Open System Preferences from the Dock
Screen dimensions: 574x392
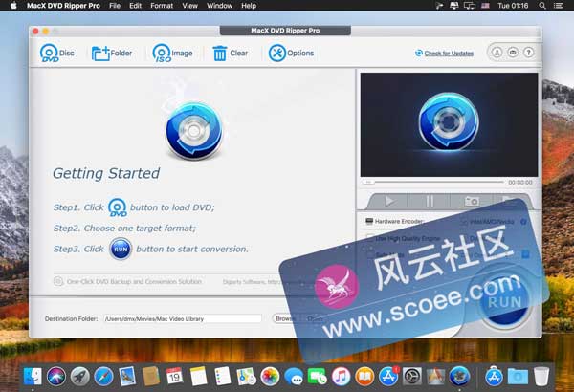click(412, 377)
